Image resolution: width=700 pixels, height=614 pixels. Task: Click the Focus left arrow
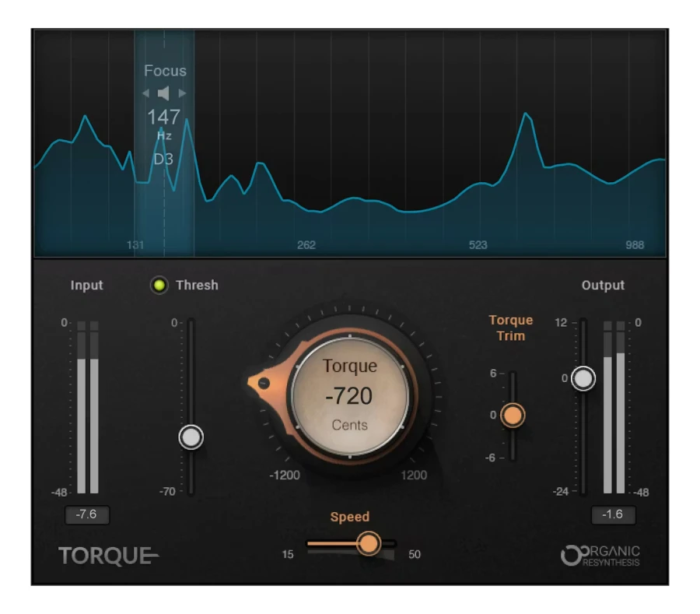[x=145, y=93]
